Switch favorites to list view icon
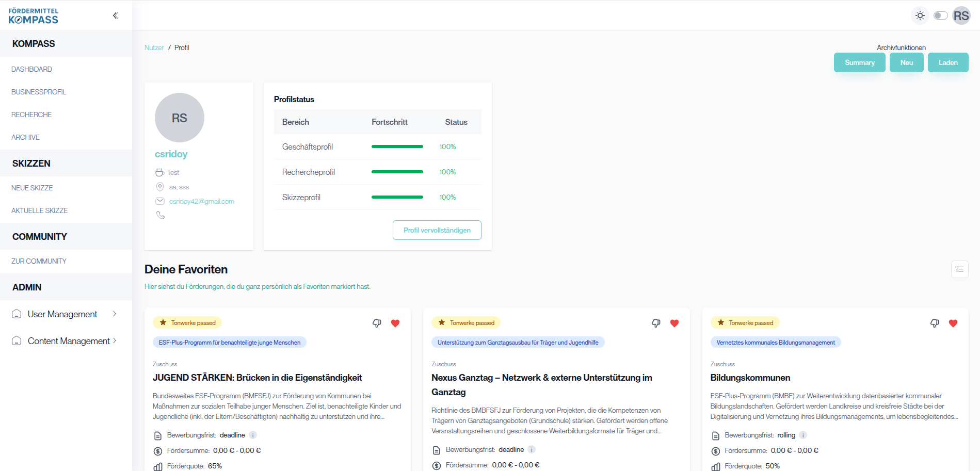 click(x=959, y=269)
